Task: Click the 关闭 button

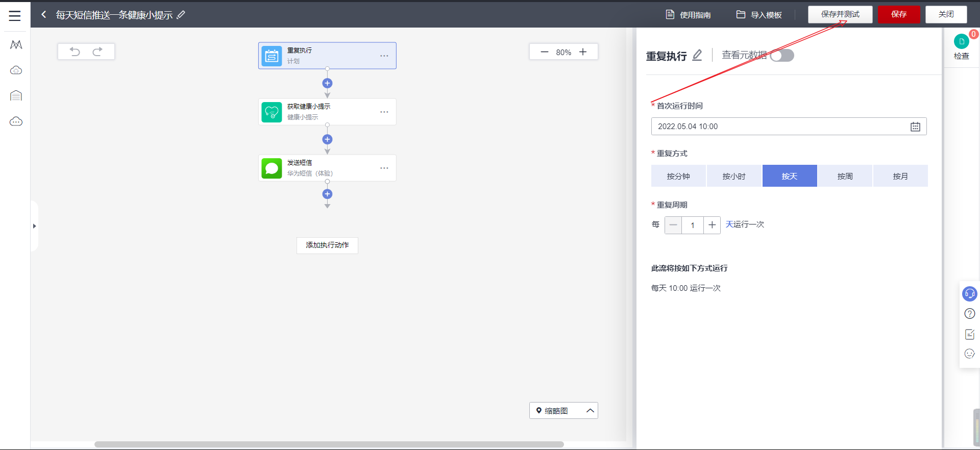Action: (946, 14)
